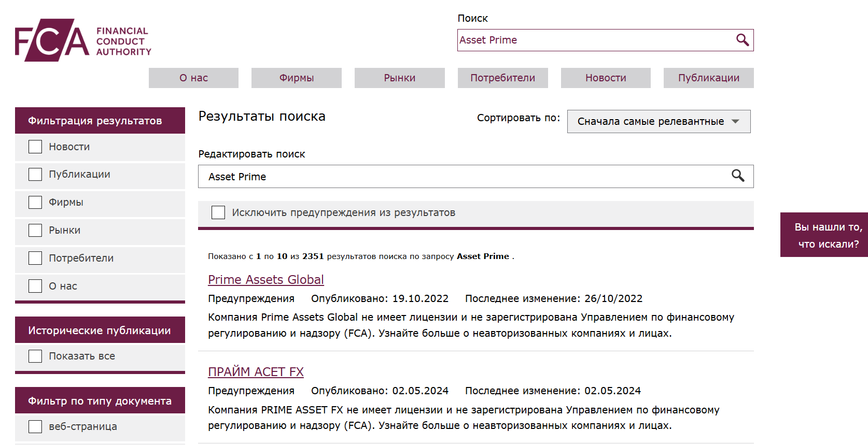Image resolution: width=868 pixels, height=445 pixels.
Task: Open the Фирмы navigation menu
Action: (296, 78)
